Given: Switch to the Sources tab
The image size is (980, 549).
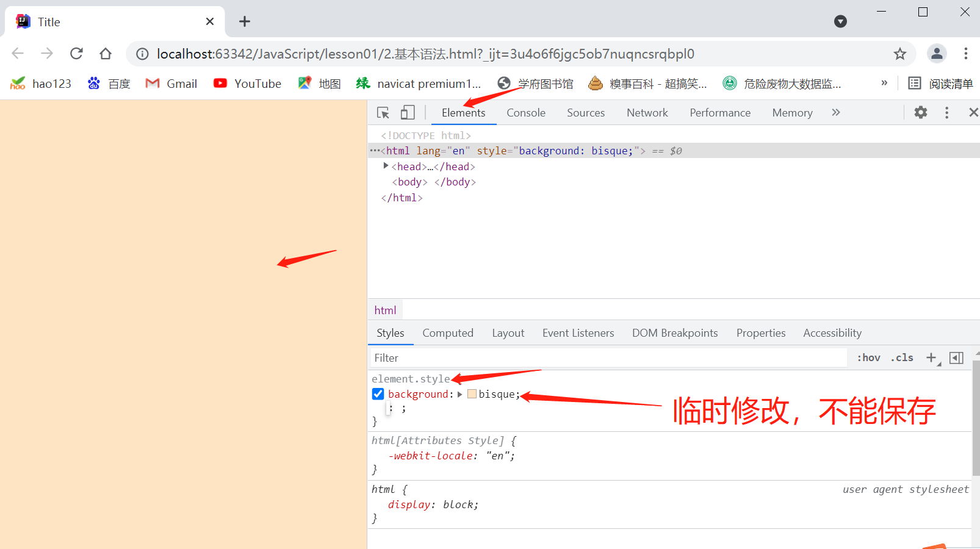Looking at the screenshot, I should pos(586,113).
